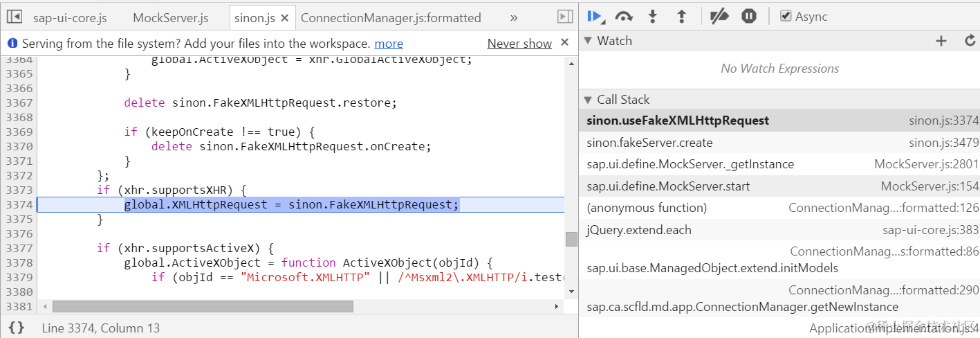Click line number 3378 in the gutter
980x338 pixels.
pos(19,263)
